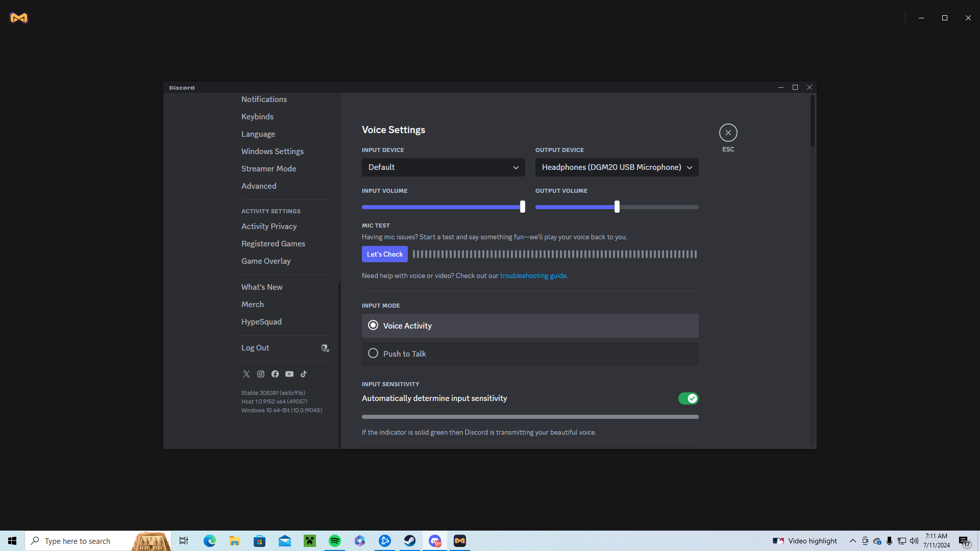Open Activity Privacy settings
This screenshot has height=551, width=980.
[269, 227]
